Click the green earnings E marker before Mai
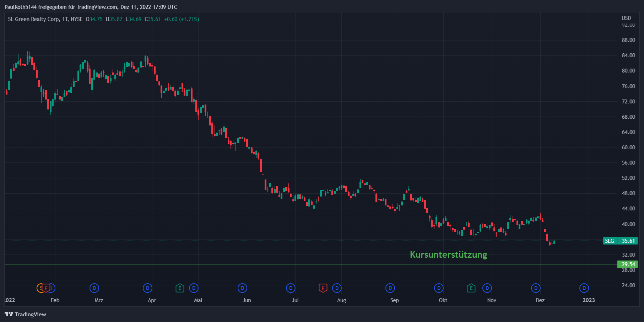This screenshot has height=322, width=644. 180,288
